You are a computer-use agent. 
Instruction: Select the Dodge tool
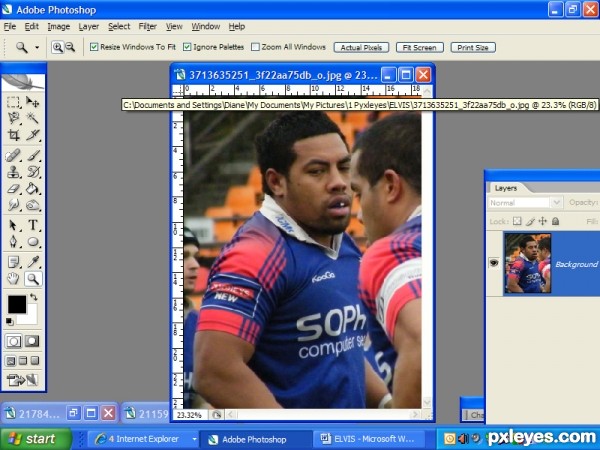point(33,205)
